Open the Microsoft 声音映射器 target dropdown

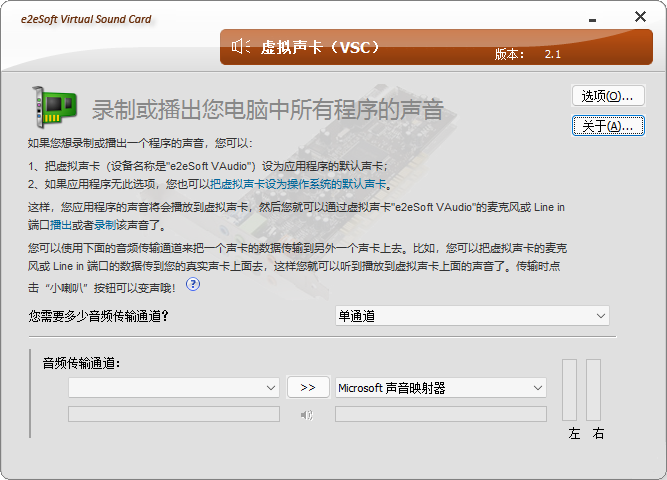point(441,388)
